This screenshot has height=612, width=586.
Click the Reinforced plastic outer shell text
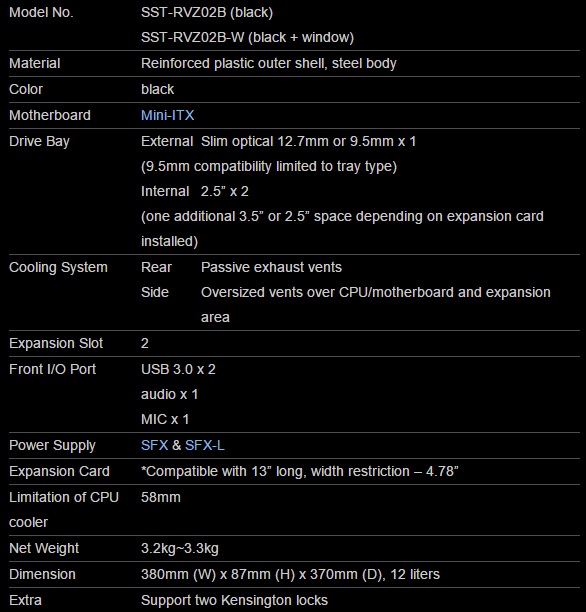[x=234, y=63]
